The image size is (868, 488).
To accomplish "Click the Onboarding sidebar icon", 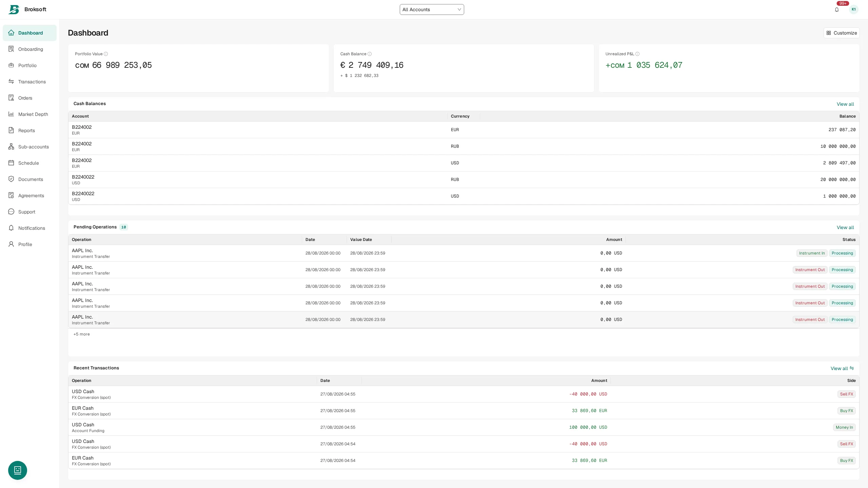I will (11, 49).
